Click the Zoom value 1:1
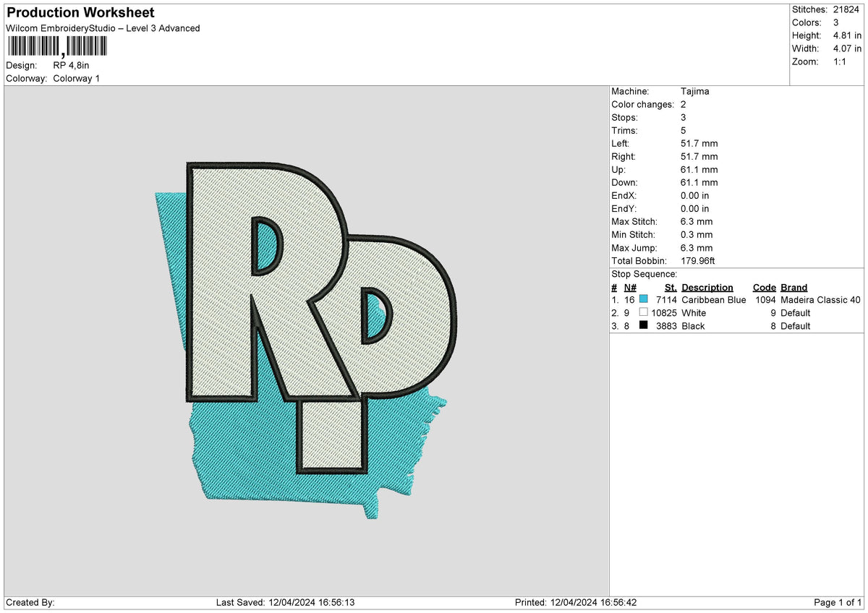 (841, 61)
